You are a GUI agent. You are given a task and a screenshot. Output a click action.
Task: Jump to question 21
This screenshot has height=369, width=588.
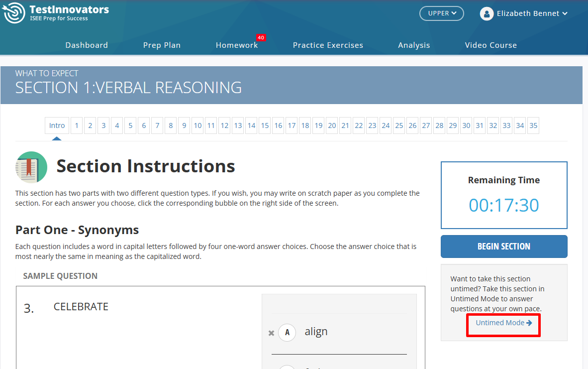point(345,125)
